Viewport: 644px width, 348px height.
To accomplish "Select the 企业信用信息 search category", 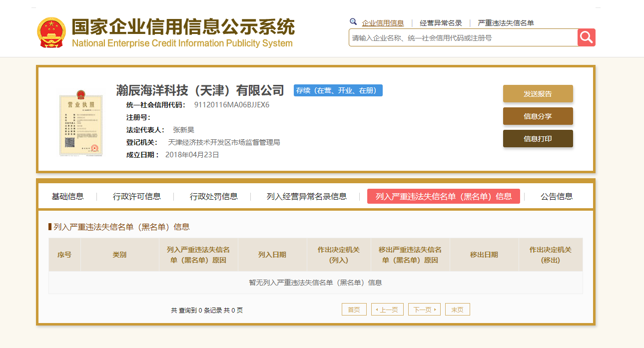I will pyautogui.click(x=383, y=23).
